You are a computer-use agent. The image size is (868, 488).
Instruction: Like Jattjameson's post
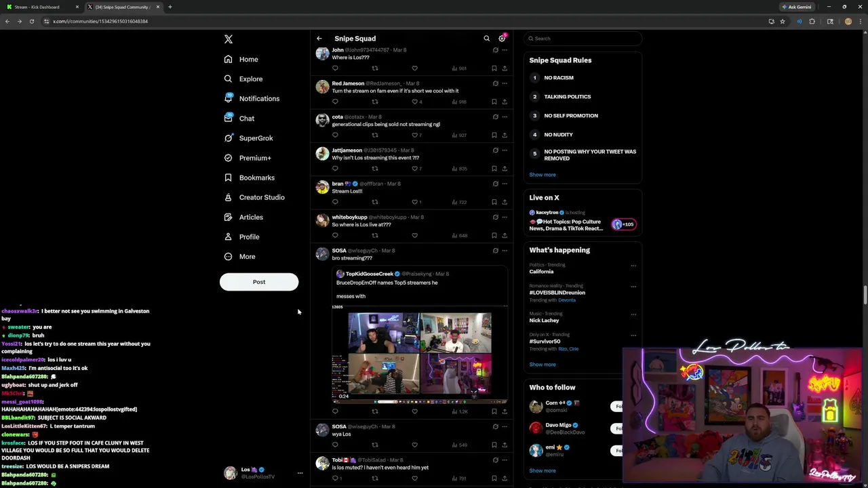(x=416, y=168)
